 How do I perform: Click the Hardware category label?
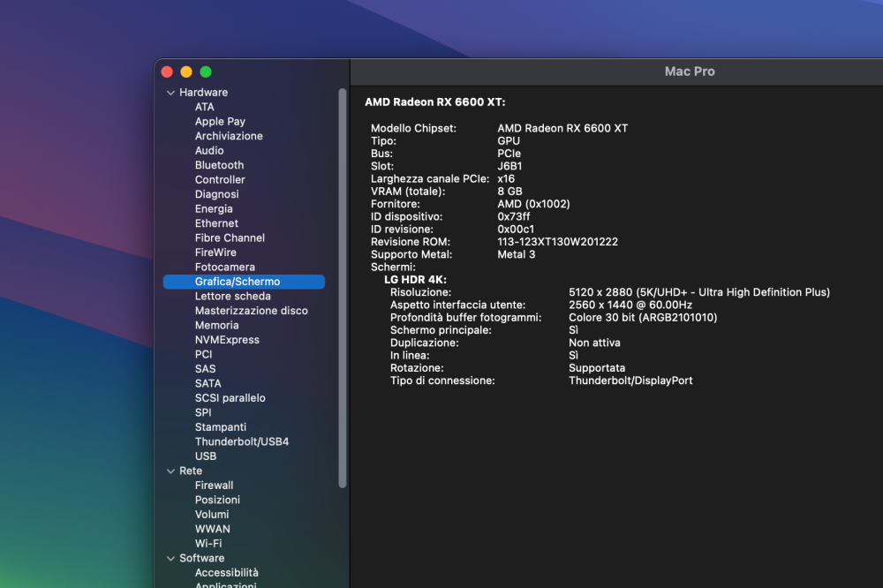click(204, 93)
